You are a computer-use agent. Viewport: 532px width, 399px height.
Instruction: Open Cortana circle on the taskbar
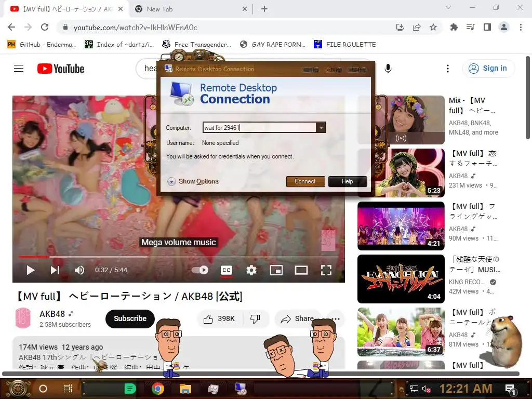(x=43, y=389)
